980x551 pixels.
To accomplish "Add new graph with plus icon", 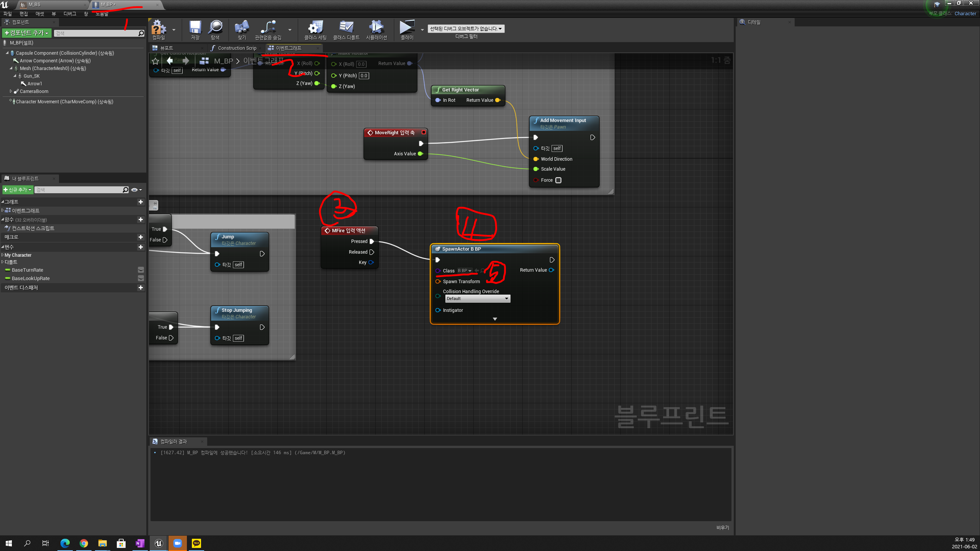I will (x=141, y=202).
